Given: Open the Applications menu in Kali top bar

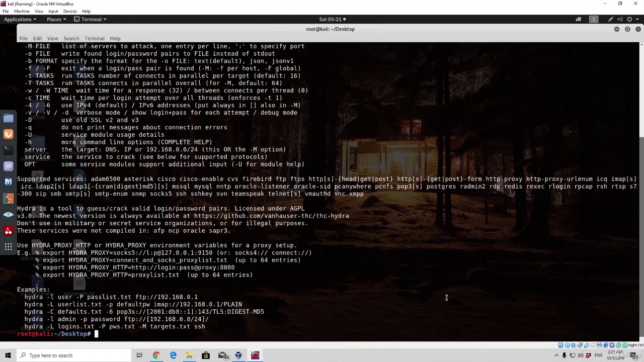Looking at the screenshot, I should [x=20, y=19].
